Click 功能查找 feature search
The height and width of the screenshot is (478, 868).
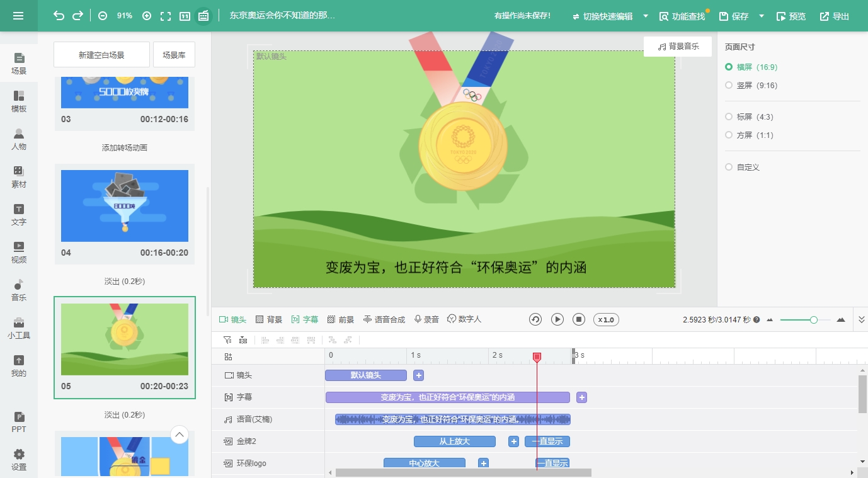[x=682, y=16]
